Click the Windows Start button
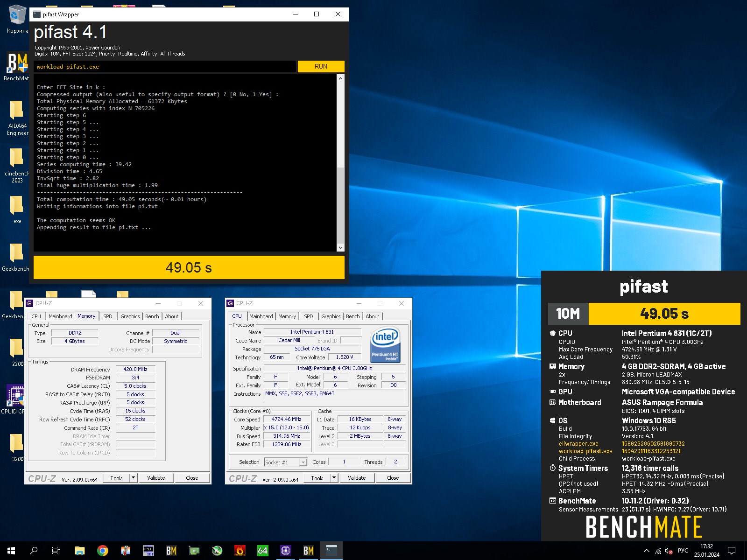 (11, 551)
